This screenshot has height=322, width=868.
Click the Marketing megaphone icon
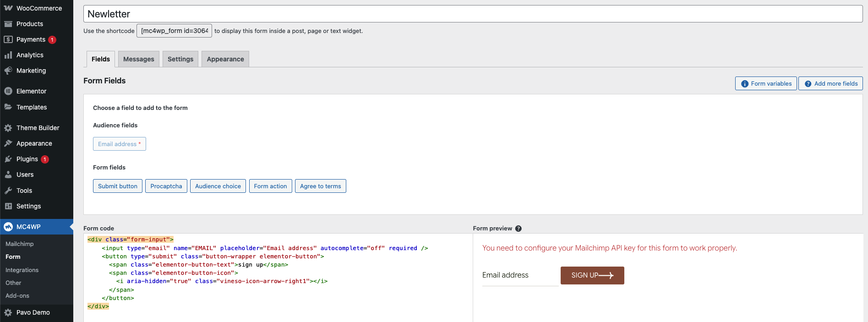point(8,71)
